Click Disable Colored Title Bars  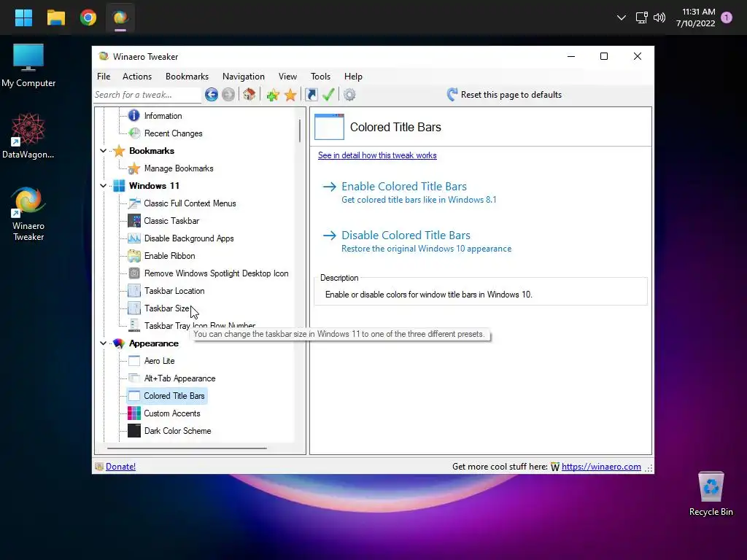pos(406,236)
